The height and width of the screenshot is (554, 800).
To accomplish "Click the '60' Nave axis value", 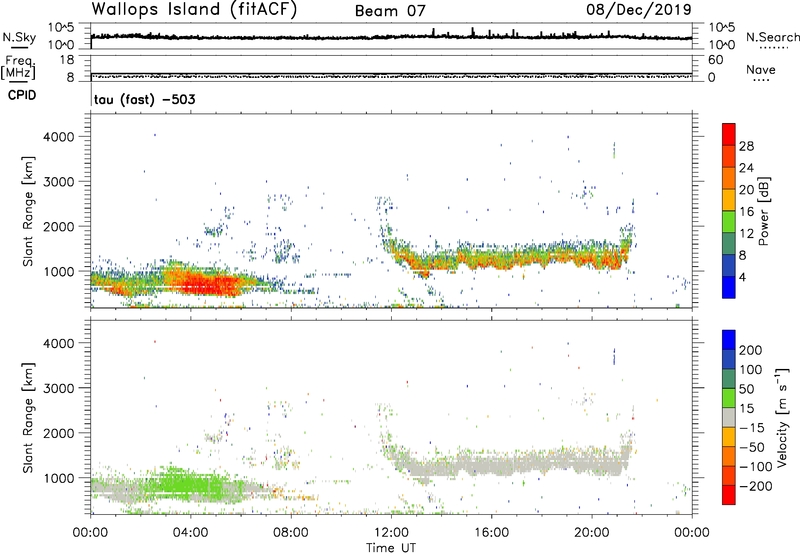I will tap(715, 60).
